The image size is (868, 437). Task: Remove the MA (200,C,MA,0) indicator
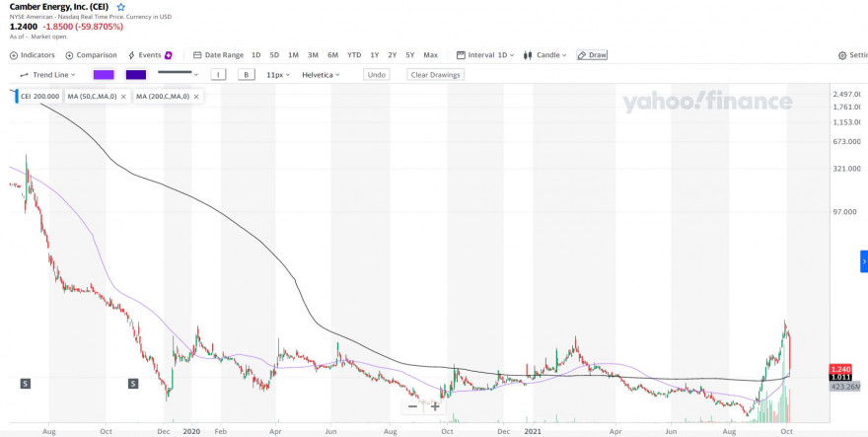click(196, 97)
